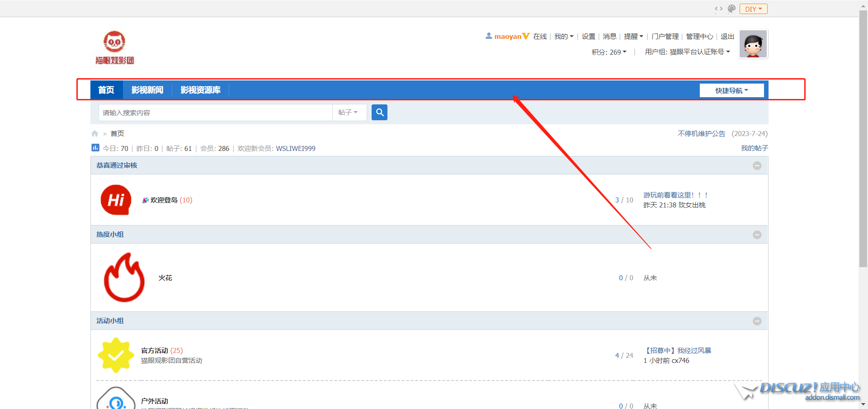The image size is (868, 409).
Task: Open the red Hi 欢迎登岛 forum icon
Action: pos(116,200)
